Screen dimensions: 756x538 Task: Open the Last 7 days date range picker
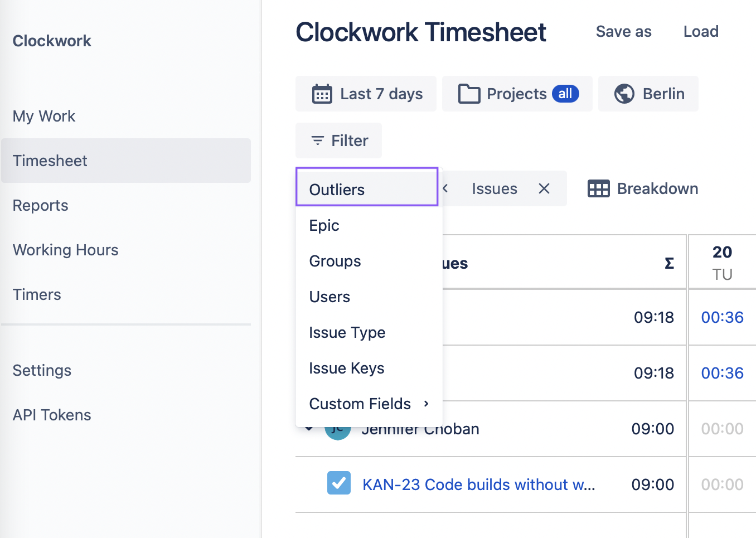tap(366, 94)
